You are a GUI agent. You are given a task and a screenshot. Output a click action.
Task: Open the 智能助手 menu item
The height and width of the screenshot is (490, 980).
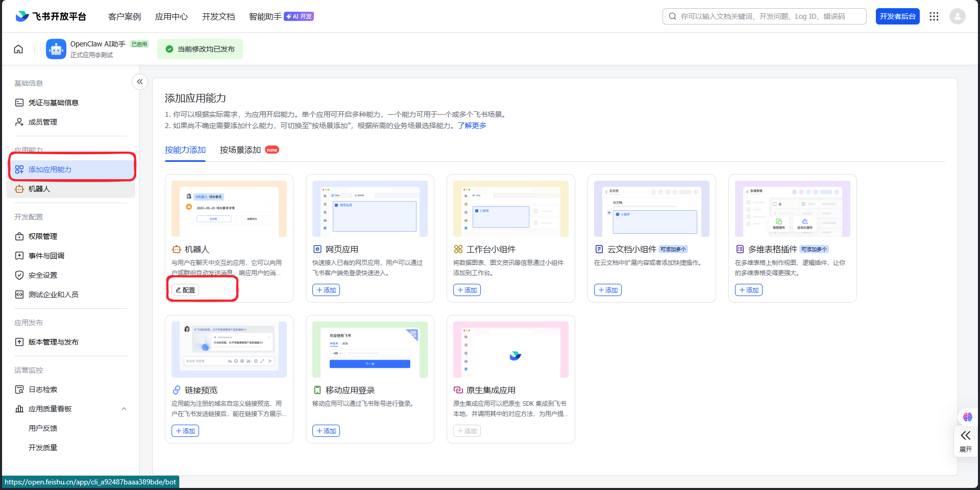[x=265, y=16]
